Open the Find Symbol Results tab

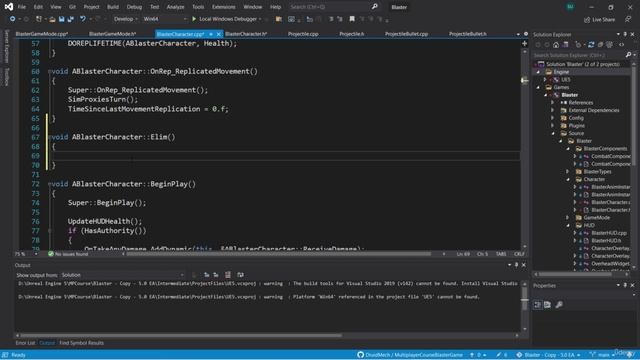click(x=82, y=343)
